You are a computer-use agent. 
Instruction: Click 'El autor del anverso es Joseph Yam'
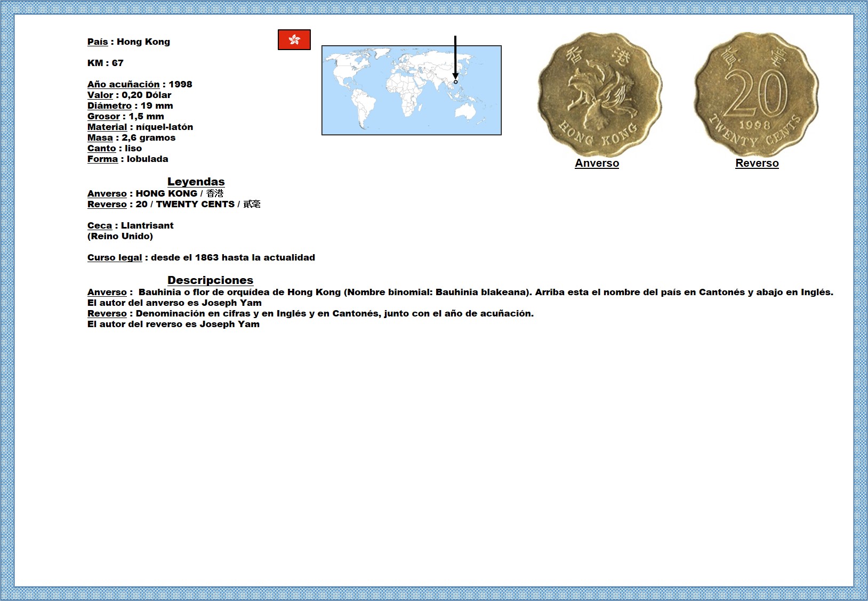[175, 303]
